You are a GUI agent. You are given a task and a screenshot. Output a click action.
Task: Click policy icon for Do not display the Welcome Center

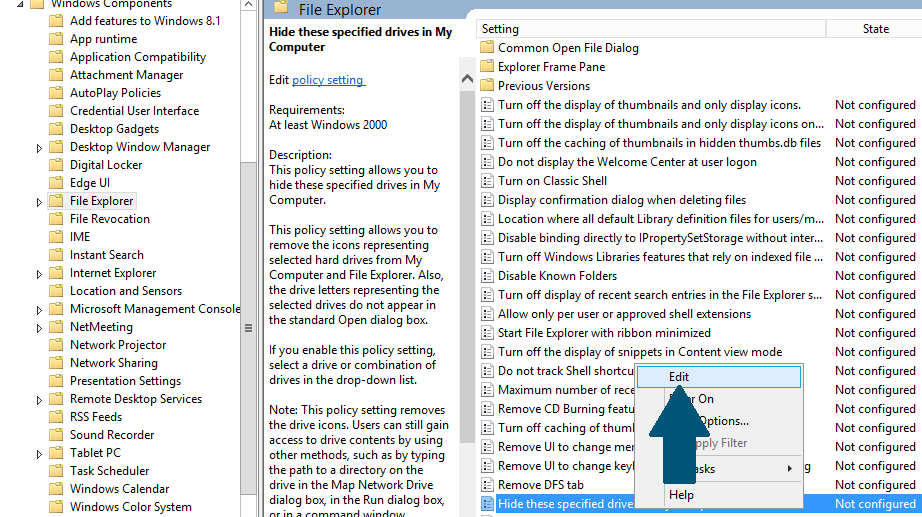coord(487,162)
